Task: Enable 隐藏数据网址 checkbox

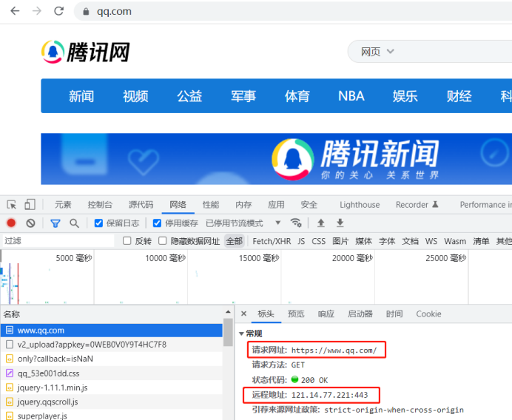Action: (162, 241)
